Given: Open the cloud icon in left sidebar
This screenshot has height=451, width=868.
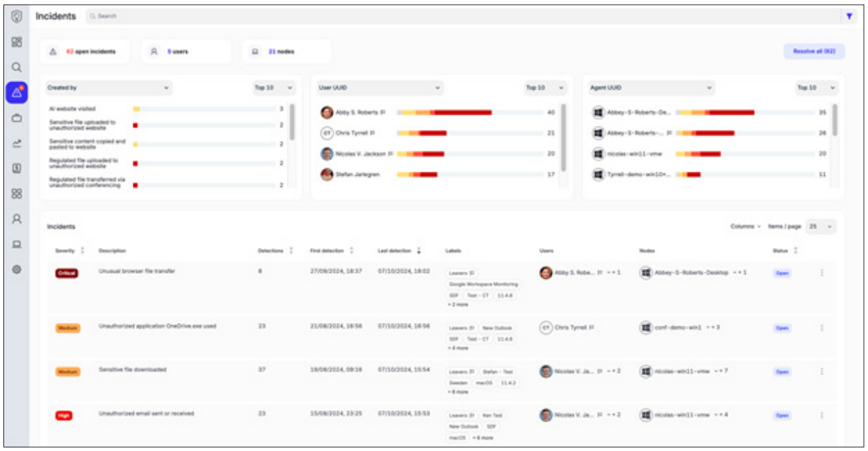Looking at the screenshot, I should (x=16, y=118).
